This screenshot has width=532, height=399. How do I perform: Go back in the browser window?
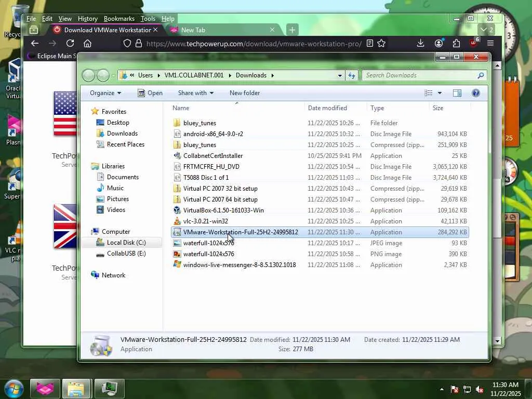35,44
